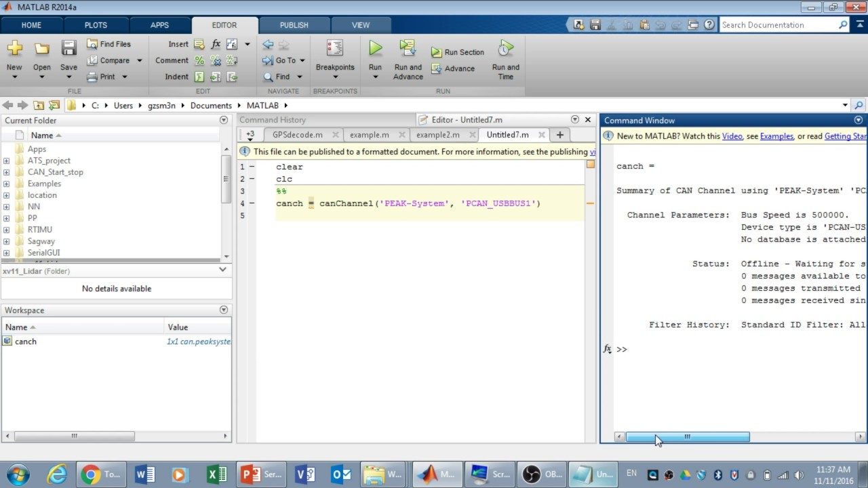Viewport: 868px width, 488px height.
Task: Open address bar path history dropdown
Action: (x=845, y=105)
